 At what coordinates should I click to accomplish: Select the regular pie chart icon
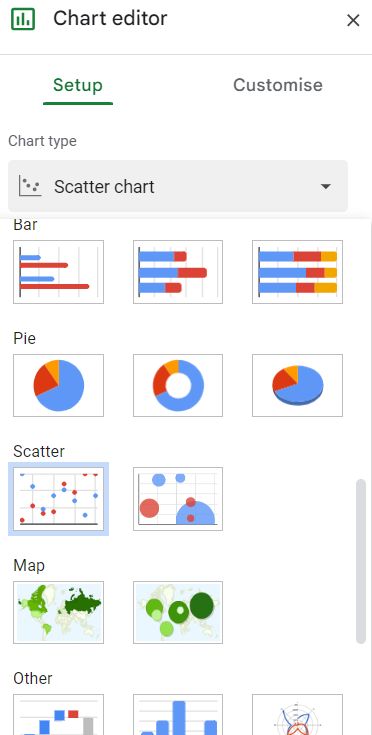(59, 385)
